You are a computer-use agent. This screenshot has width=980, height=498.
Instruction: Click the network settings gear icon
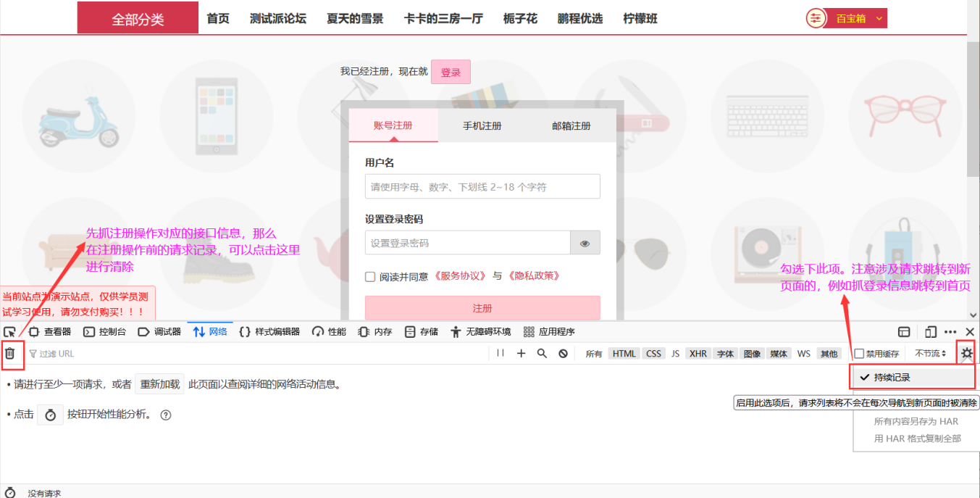[x=966, y=353]
